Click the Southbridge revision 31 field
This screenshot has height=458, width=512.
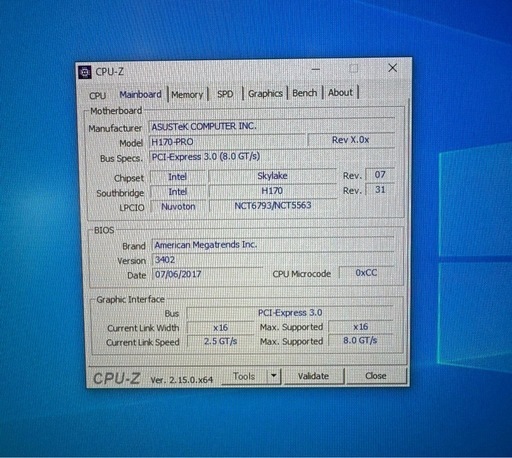tap(380, 190)
